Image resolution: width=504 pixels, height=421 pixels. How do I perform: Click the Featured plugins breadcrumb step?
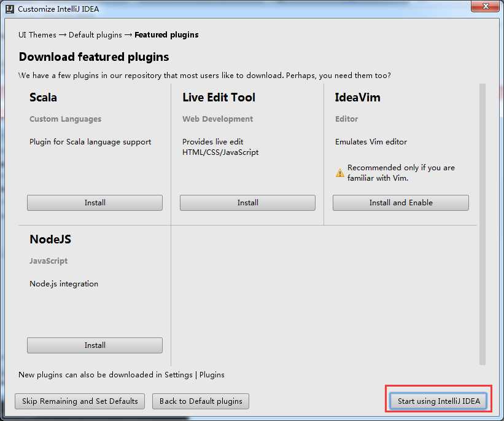point(166,35)
